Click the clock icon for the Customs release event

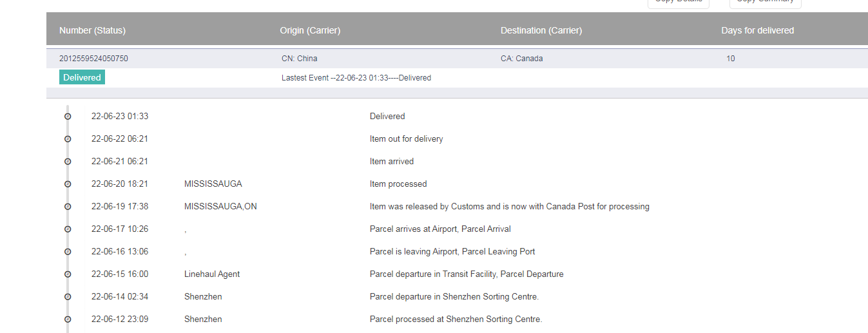tap(68, 207)
